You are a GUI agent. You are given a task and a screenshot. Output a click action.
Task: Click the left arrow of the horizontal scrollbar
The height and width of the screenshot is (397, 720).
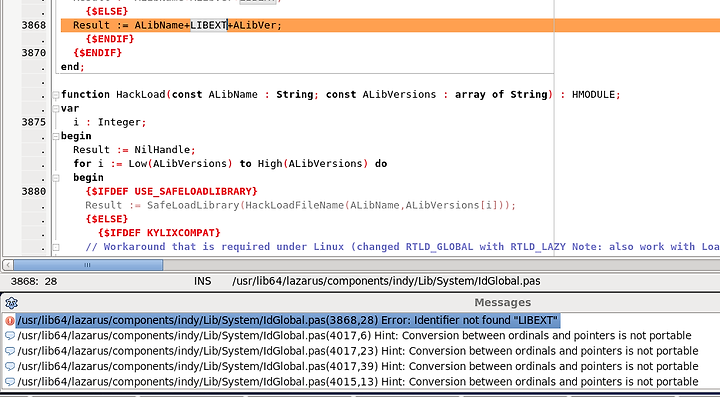[8, 265]
